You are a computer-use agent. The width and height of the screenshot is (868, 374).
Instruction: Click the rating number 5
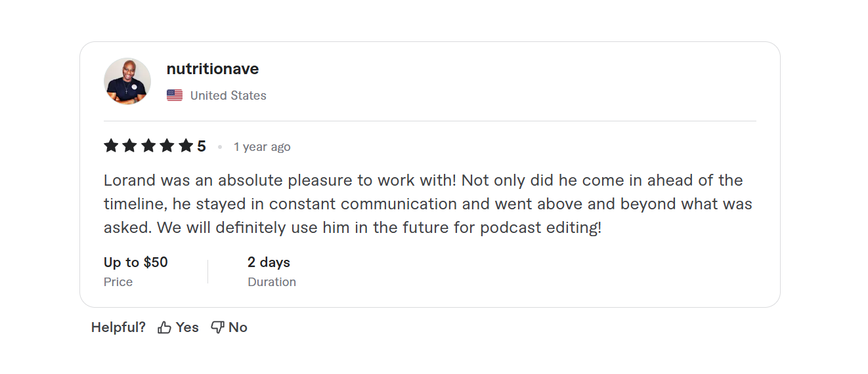pyautogui.click(x=202, y=146)
